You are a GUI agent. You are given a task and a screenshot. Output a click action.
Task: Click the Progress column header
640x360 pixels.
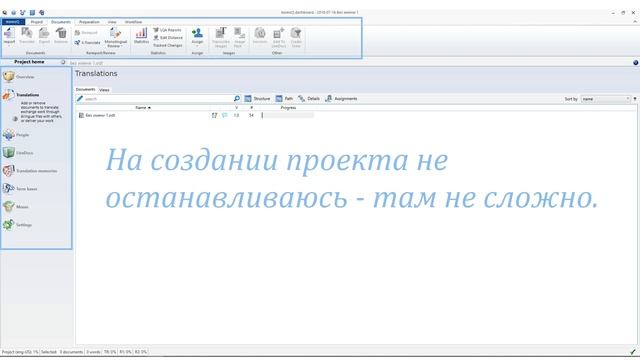(x=288, y=108)
